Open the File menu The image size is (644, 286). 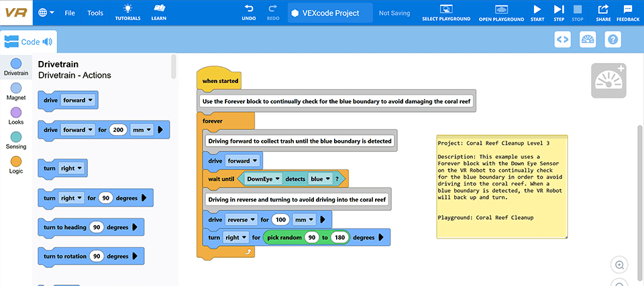click(x=70, y=13)
